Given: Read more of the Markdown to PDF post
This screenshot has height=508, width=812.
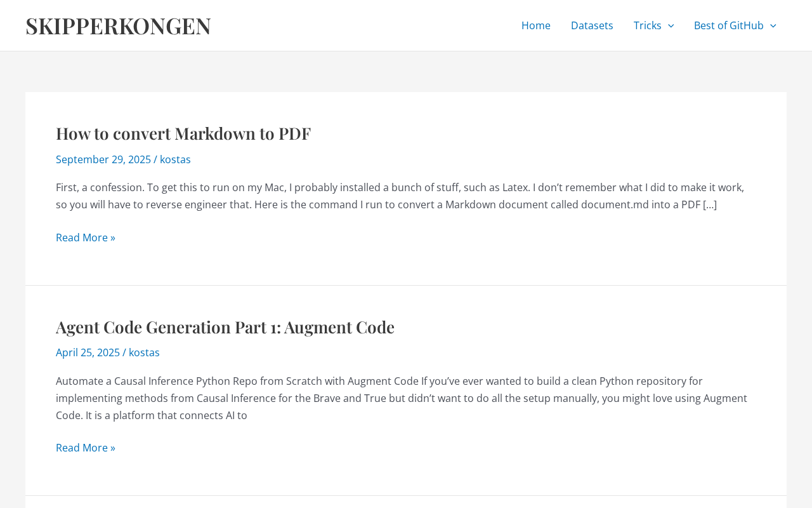Looking at the screenshot, I should tap(86, 237).
